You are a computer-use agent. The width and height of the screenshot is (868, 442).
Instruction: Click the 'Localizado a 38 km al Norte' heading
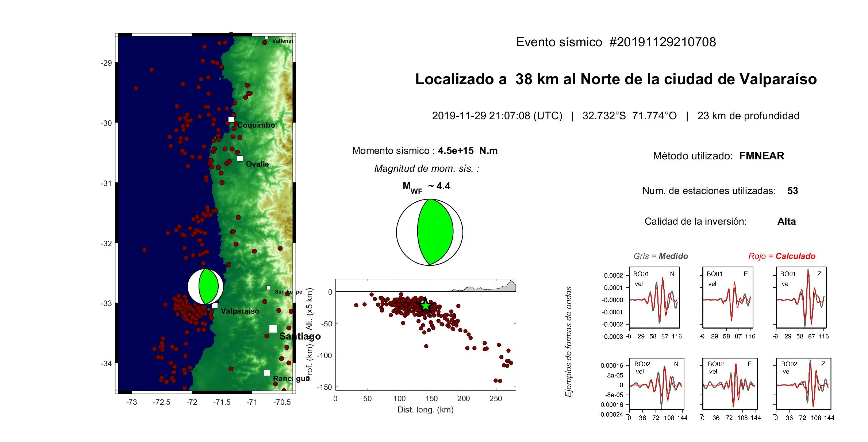tap(616, 79)
